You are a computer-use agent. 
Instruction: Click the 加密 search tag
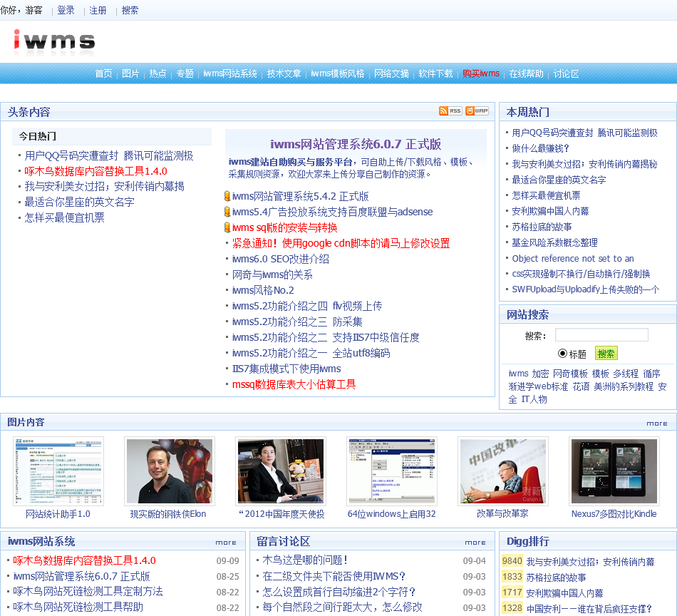(540, 373)
